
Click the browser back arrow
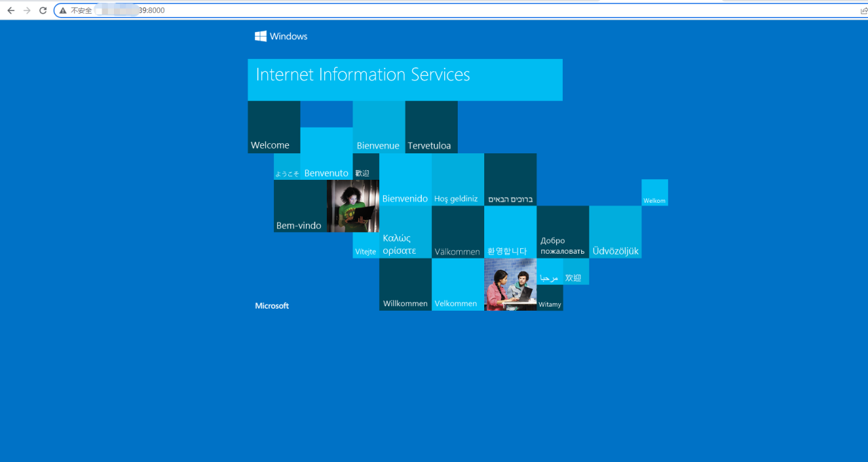tap(11, 11)
